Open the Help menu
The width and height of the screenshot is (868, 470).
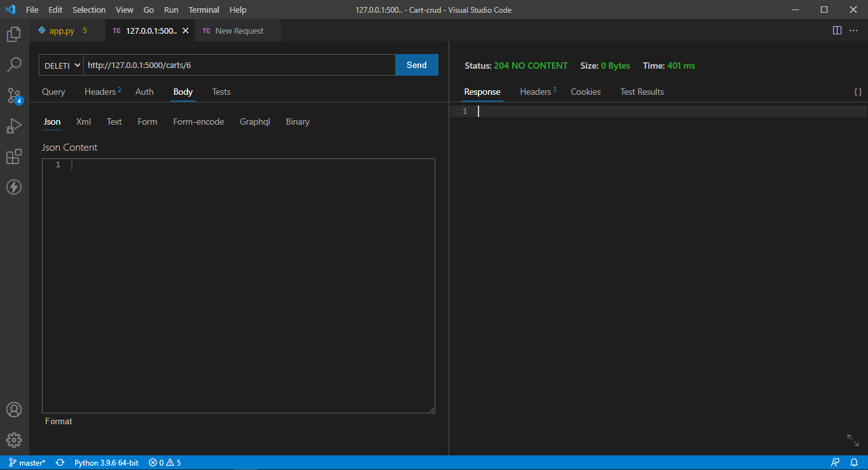tap(238, 10)
